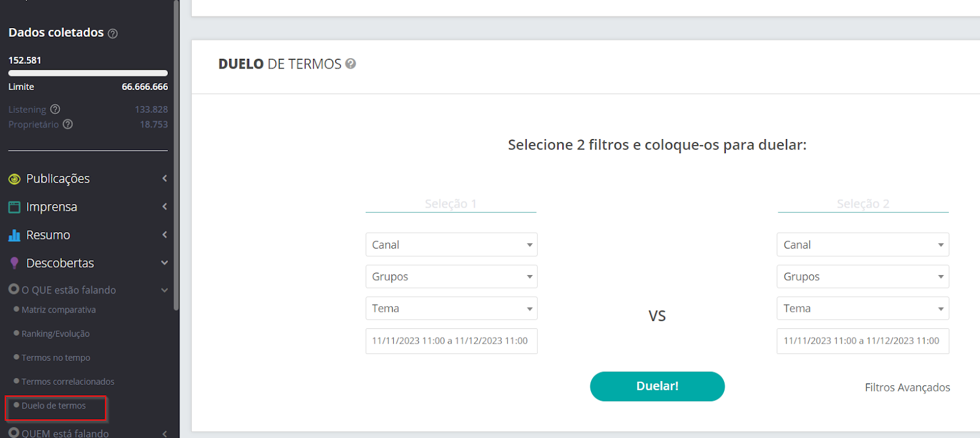980x438 pixels.
Task: Expand the Publicações menu chevron
Action: coord(165,178)
